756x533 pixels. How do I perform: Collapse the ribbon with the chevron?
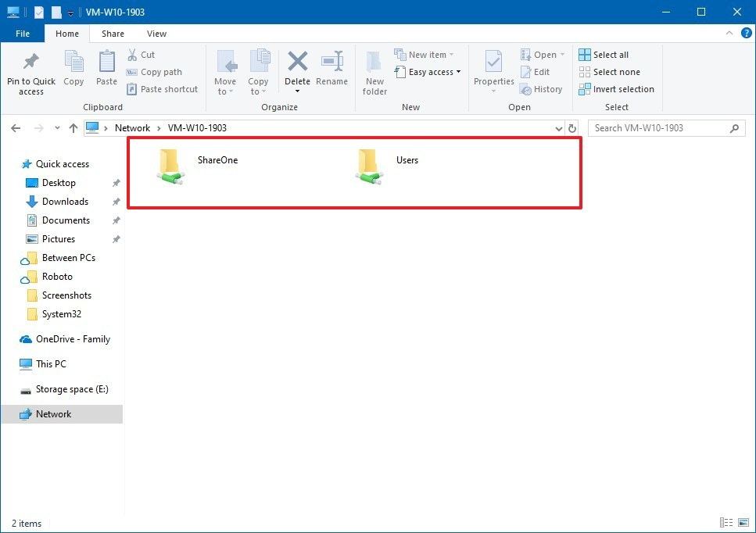[729, 33]
